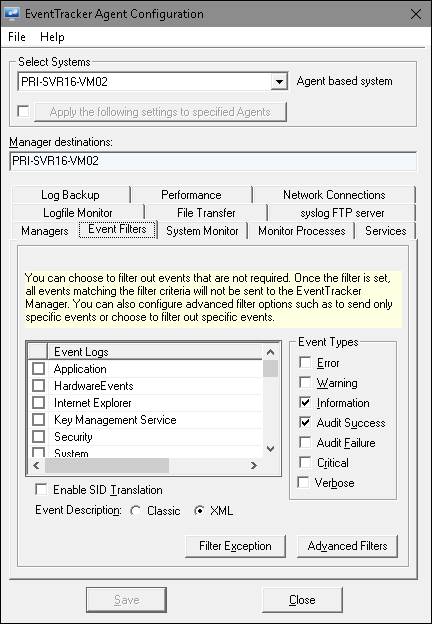
Task: Close the window with title bar X
Action: 416,14
